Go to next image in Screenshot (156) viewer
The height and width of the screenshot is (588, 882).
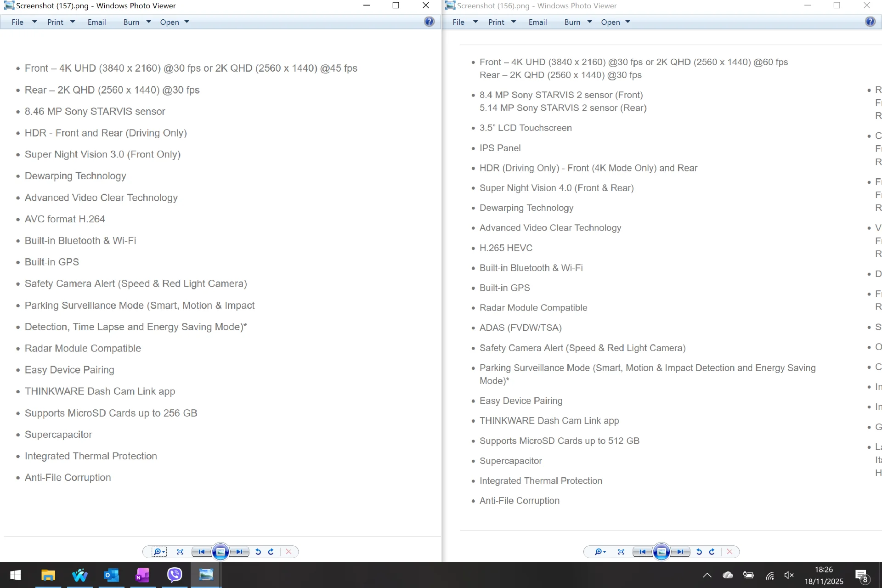point(680,552)
